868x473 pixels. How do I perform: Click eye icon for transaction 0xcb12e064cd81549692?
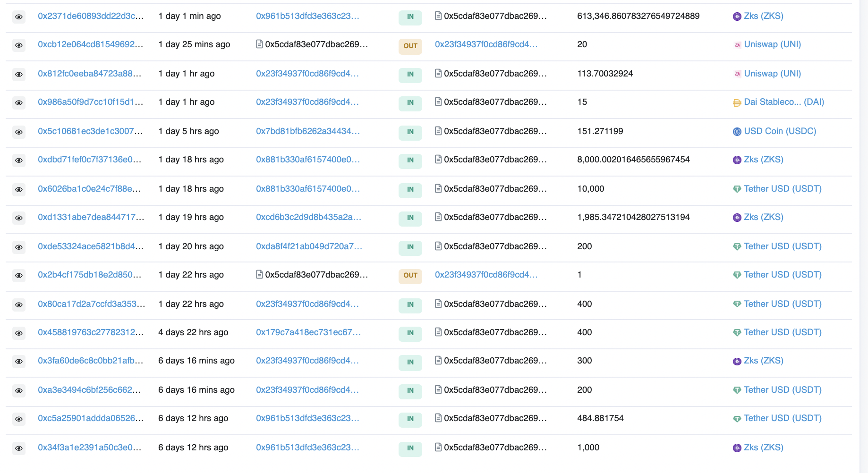(x=19, y=45)
